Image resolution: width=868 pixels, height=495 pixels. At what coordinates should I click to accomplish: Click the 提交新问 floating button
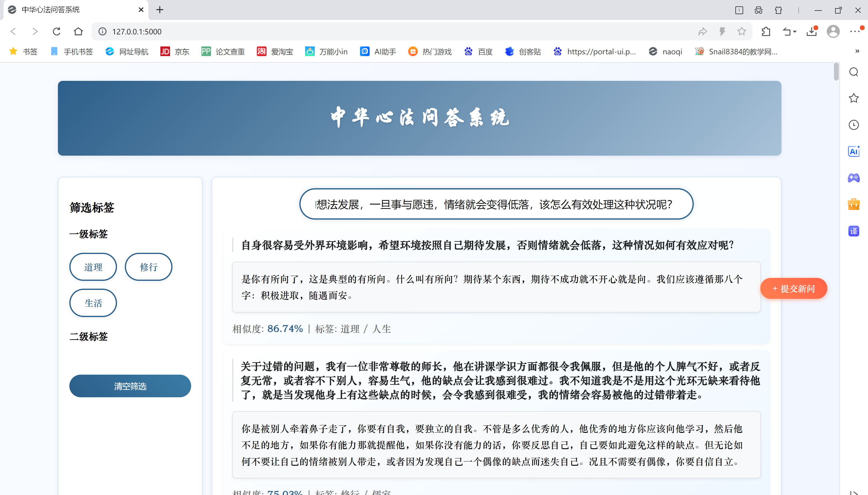794,288
